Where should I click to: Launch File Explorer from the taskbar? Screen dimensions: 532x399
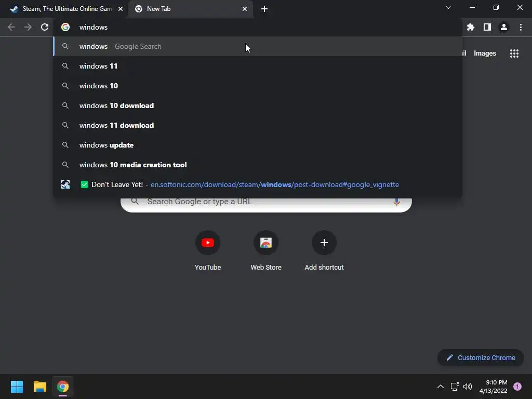[x=39, y=387]
